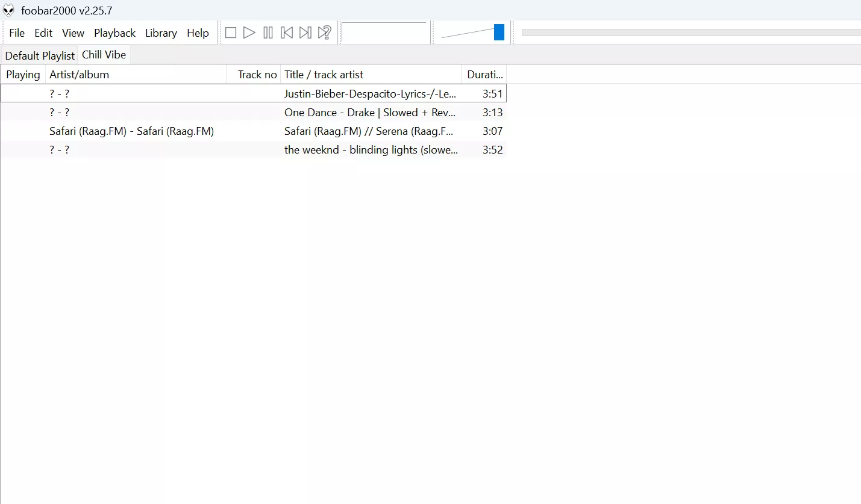Select the One Dance by Drake track

tap(370, 112)
